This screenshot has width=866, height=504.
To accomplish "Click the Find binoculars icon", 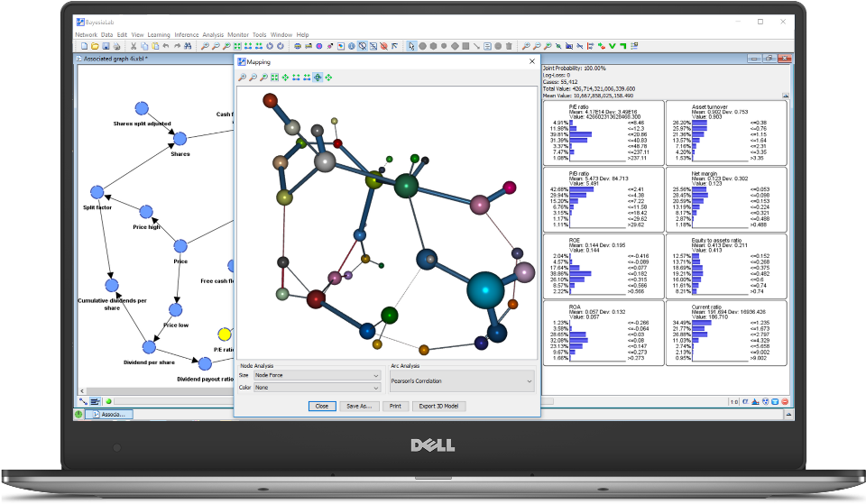I will [x=187, y=46].
